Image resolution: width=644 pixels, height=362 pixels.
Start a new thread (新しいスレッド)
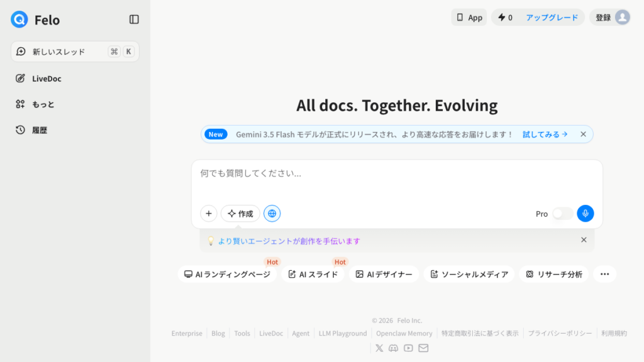point(75,52)
